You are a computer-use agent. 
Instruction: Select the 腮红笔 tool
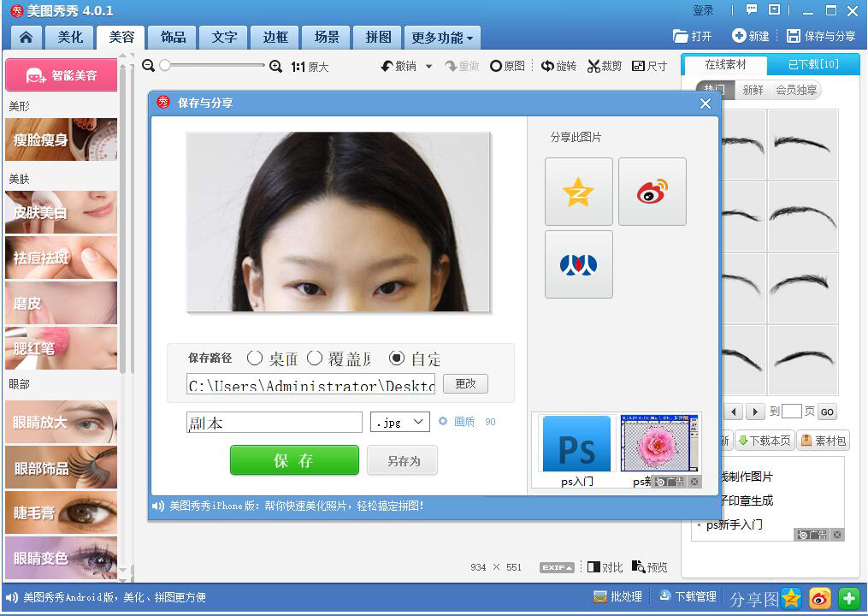point(62,348)
